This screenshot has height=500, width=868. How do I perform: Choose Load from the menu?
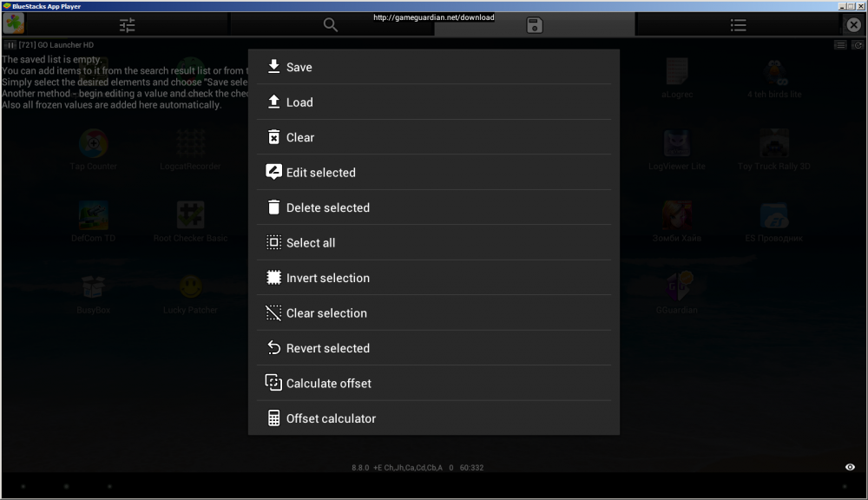point(299,102)
